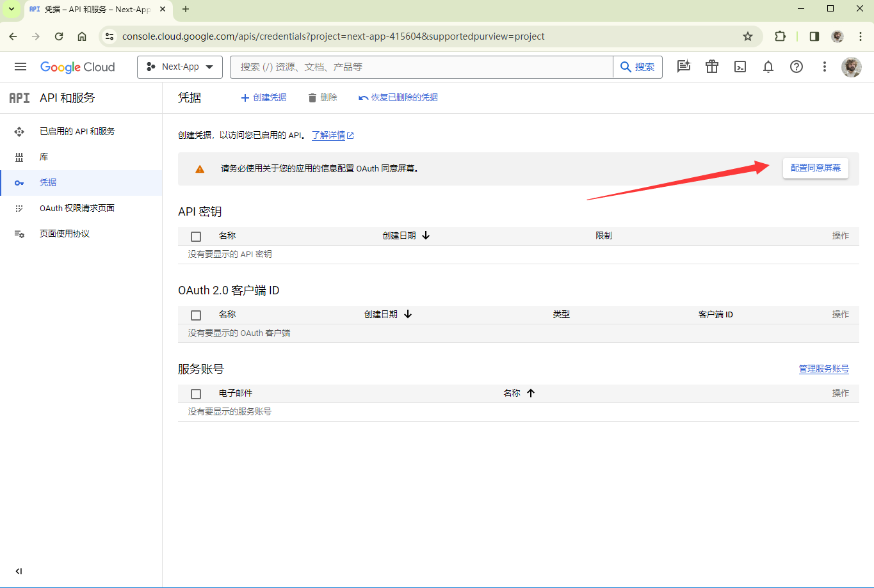Viewport: 874px width, 588px height.
Task: Select 库 library in sidebar
Action: pos(81,157)
